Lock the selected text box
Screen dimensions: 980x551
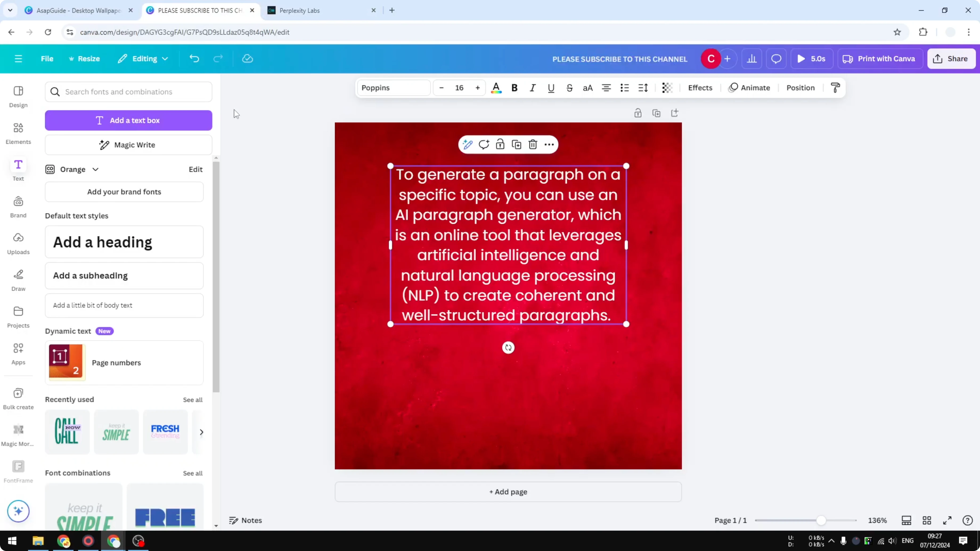point(500,145)
